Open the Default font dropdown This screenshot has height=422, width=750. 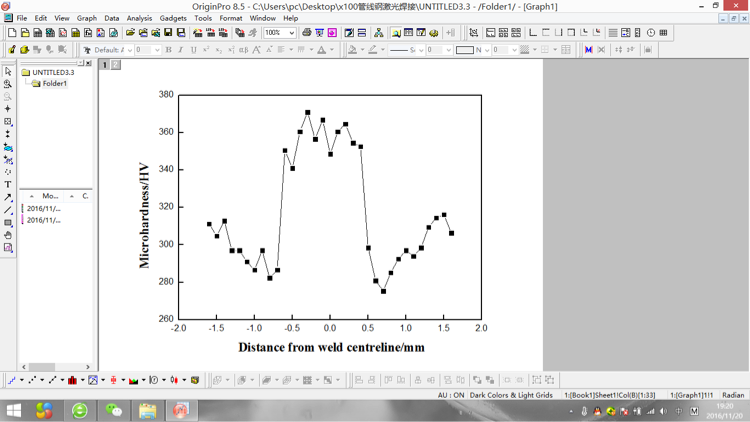130,50
